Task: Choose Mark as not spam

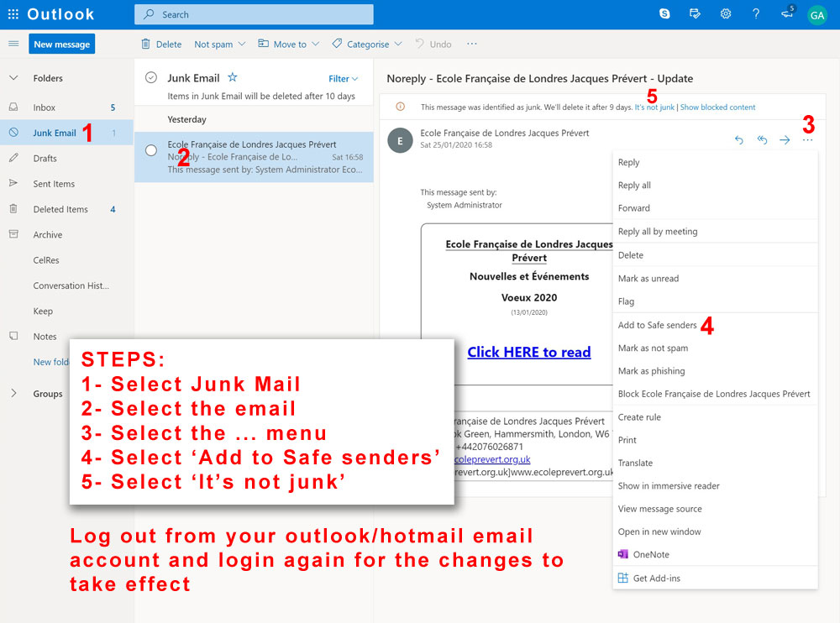Action: pos(715,348)
